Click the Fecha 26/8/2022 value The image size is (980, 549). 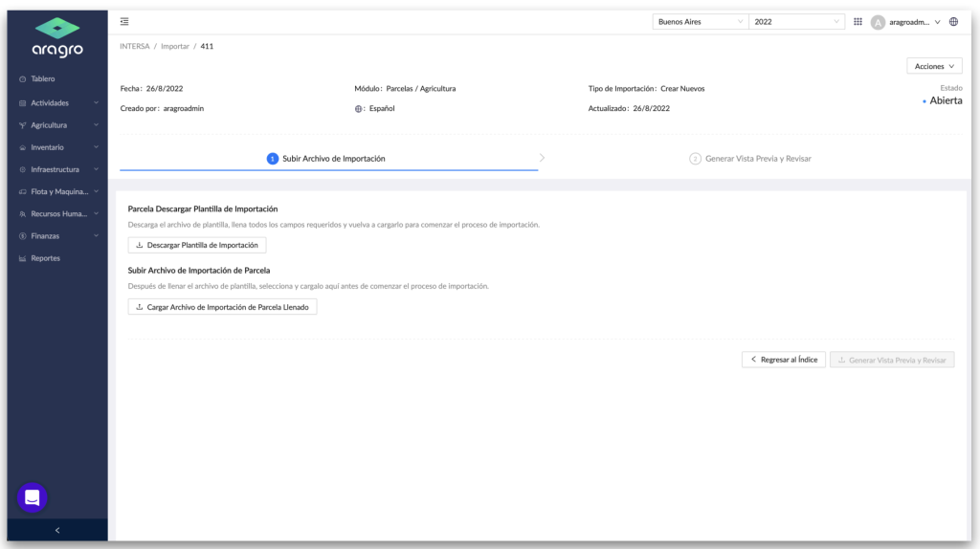click(165, 89)
